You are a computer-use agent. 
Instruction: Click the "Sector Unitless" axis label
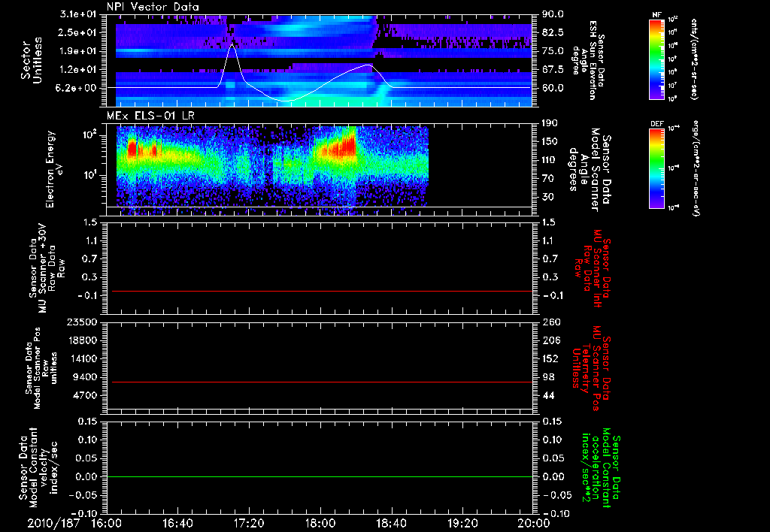click(x=32, y=60)
